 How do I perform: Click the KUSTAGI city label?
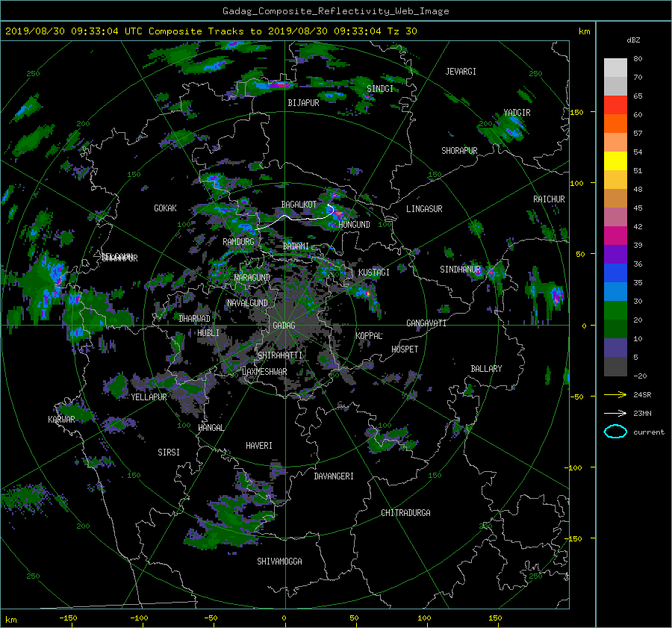pyautogui.click(x=374, y=273)
